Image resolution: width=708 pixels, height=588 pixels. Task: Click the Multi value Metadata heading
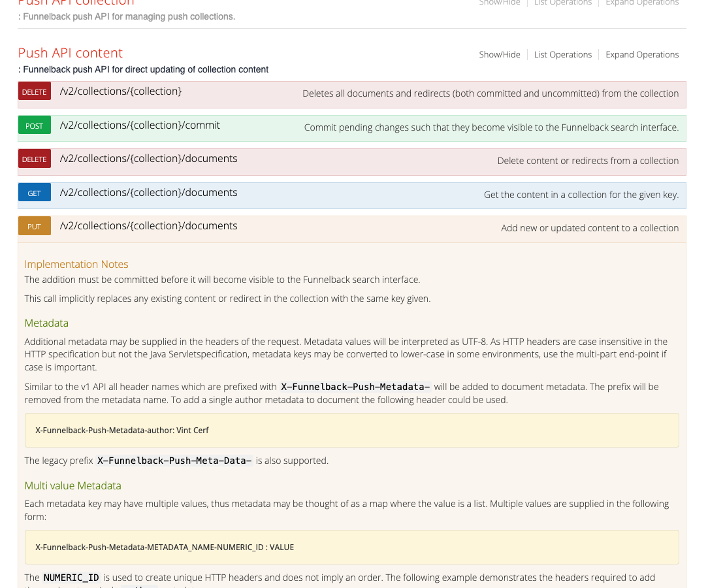(72, 485)
